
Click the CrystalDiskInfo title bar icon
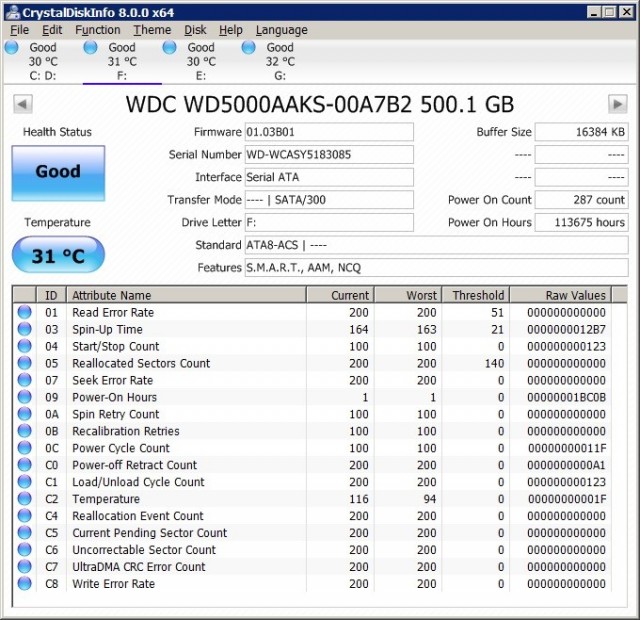point(13,12)
